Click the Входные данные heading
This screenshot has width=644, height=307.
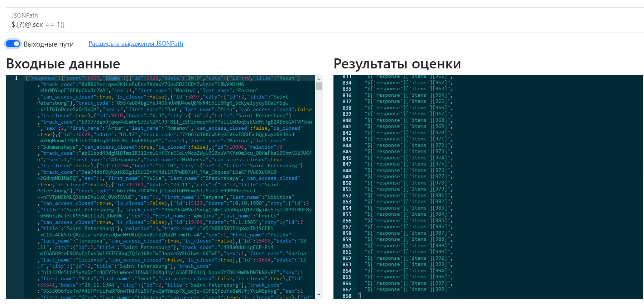(x=63, y=64)
